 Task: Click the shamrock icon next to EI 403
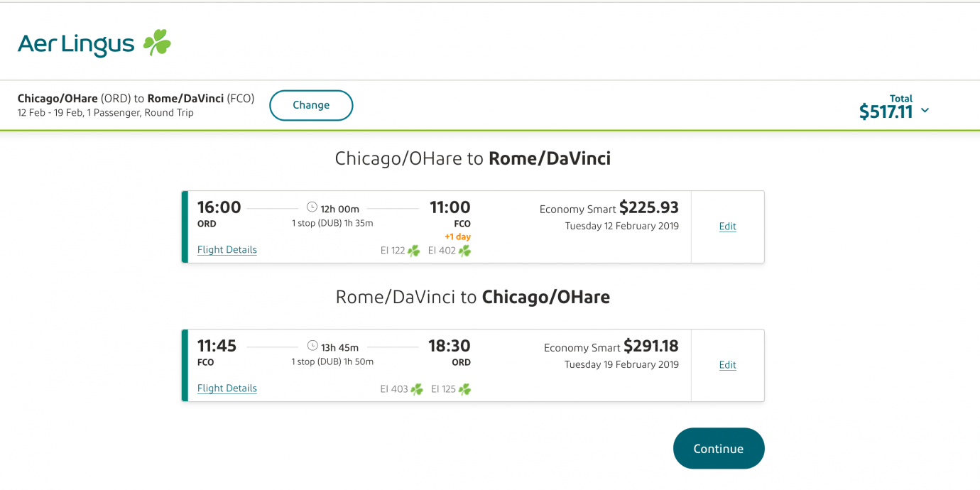(417, 389)
